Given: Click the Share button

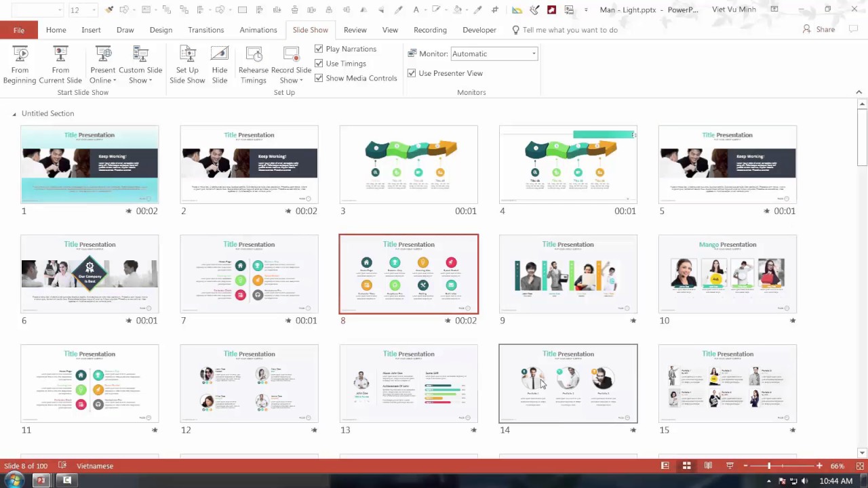Looking at the screenshot, I should click(x=818, y=29).
